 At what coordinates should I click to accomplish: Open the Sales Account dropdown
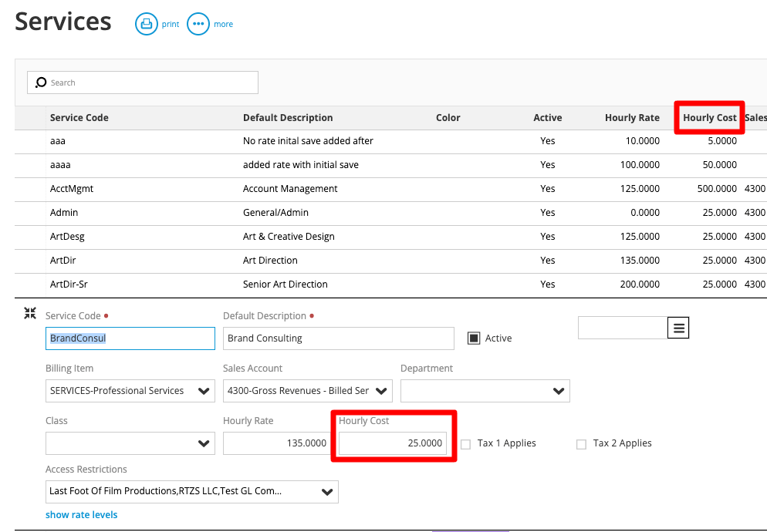click(308, 391)
